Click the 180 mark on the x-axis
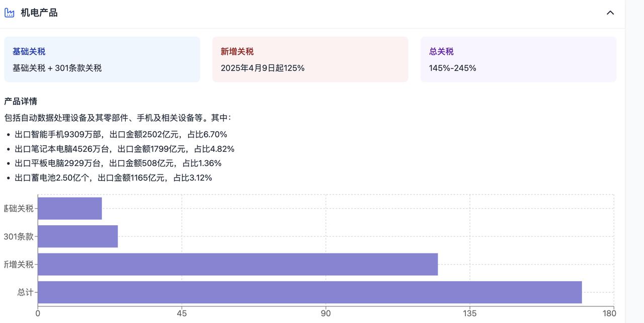This screenshot has height=323, width=644. pos(609,313)
